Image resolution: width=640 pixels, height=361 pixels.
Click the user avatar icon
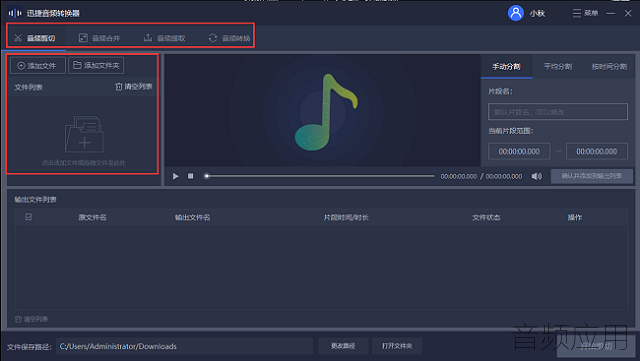516,13
